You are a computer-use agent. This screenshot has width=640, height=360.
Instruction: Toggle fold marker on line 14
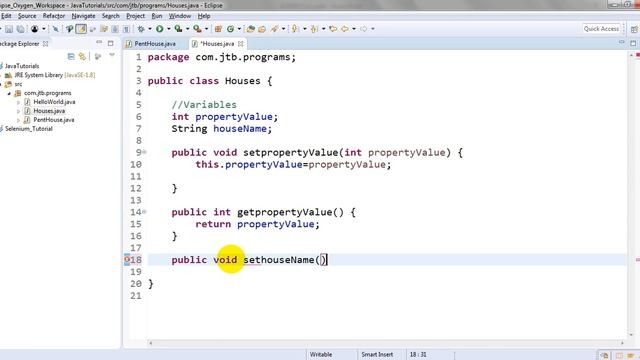tap(144, 212)
